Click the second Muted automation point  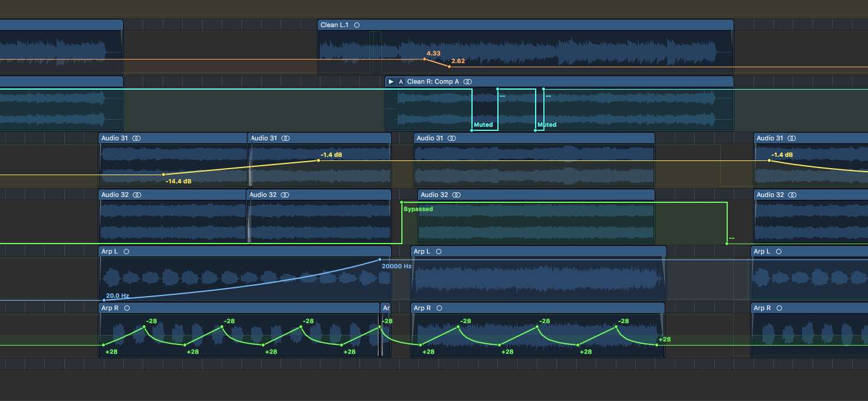pyautogui.click(x=536, y=130)
